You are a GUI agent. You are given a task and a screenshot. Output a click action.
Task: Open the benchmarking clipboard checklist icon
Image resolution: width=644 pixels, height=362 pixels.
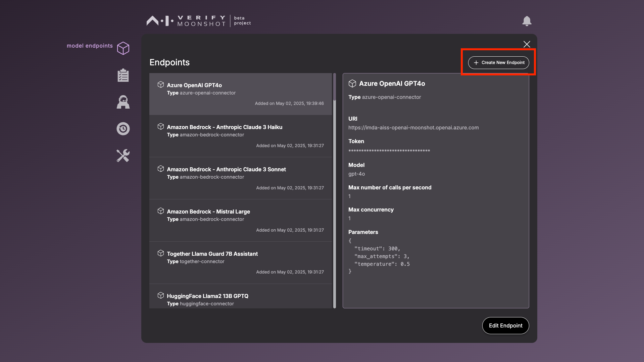123,75
